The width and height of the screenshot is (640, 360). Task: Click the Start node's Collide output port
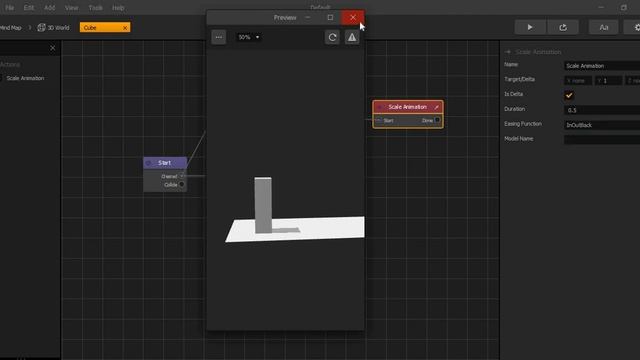[182, 185]
